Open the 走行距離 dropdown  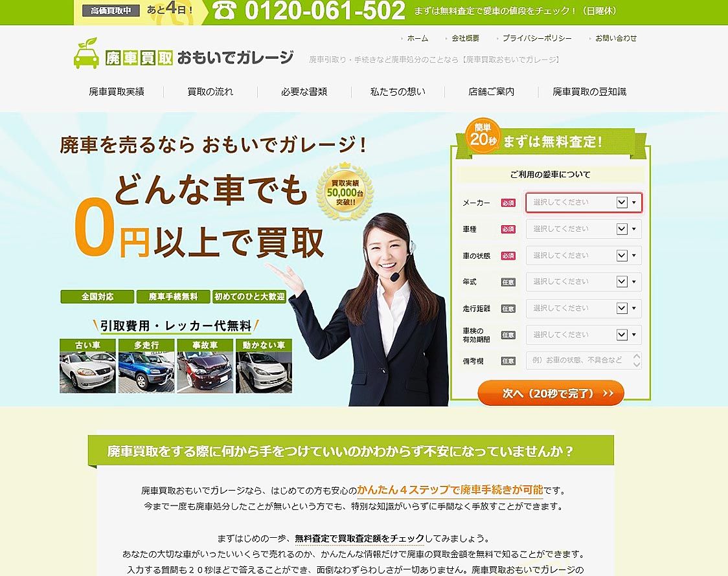pyautogui.click(x=583, y=309)
